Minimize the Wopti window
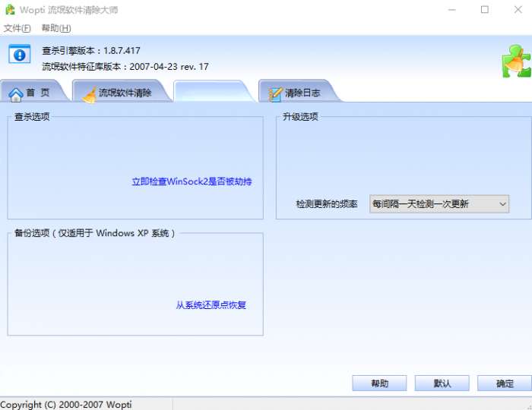 pyautogui.click(x=452, y=10)
